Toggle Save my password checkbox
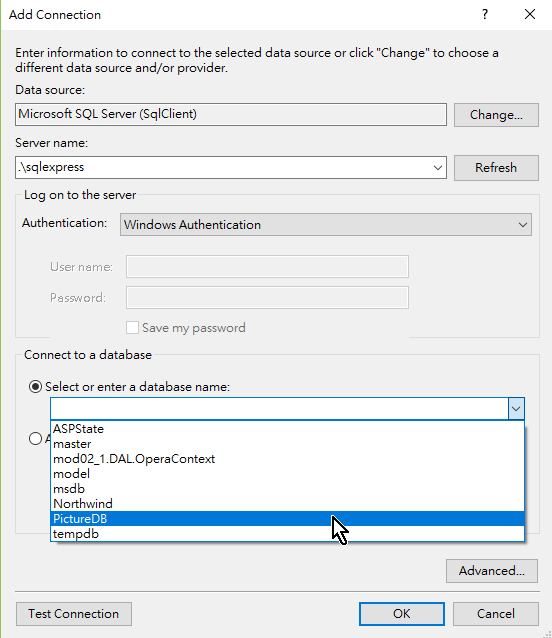This screenshot has width=552, height=638. click(x=132, y=328)
